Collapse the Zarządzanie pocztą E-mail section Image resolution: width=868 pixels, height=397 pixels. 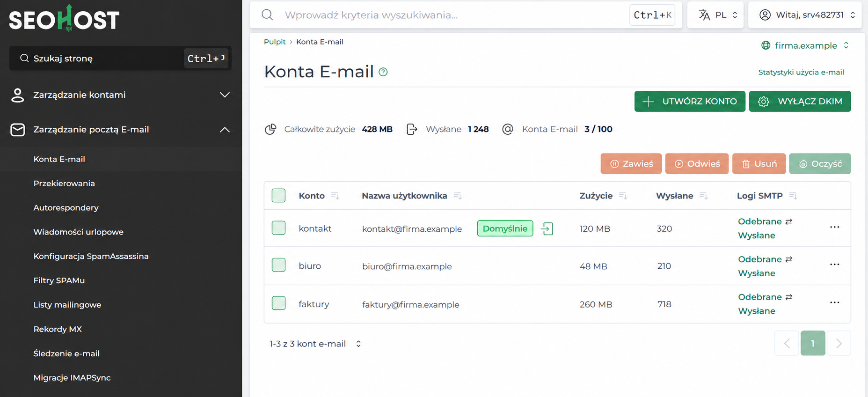tap(121, 130)
